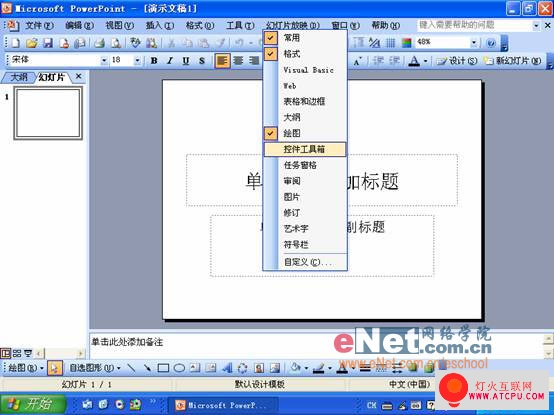This screenshot has height=415, width=554.
Task: Expand the font size dropdown
Action: tap(137, 61)
